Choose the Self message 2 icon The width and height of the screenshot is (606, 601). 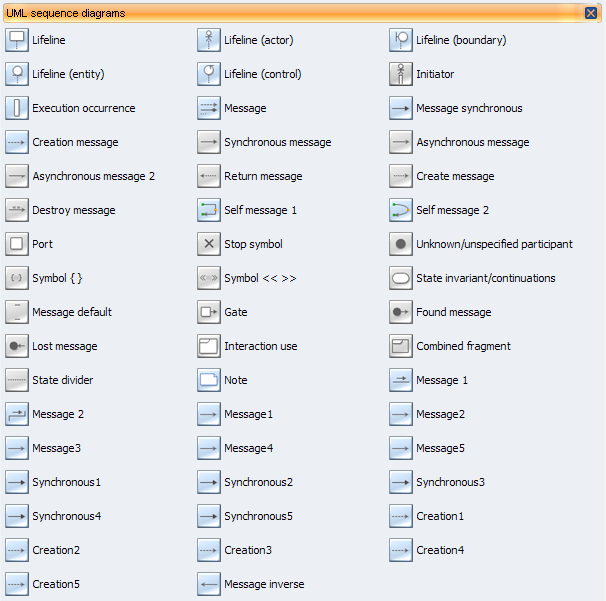(401, 210)
